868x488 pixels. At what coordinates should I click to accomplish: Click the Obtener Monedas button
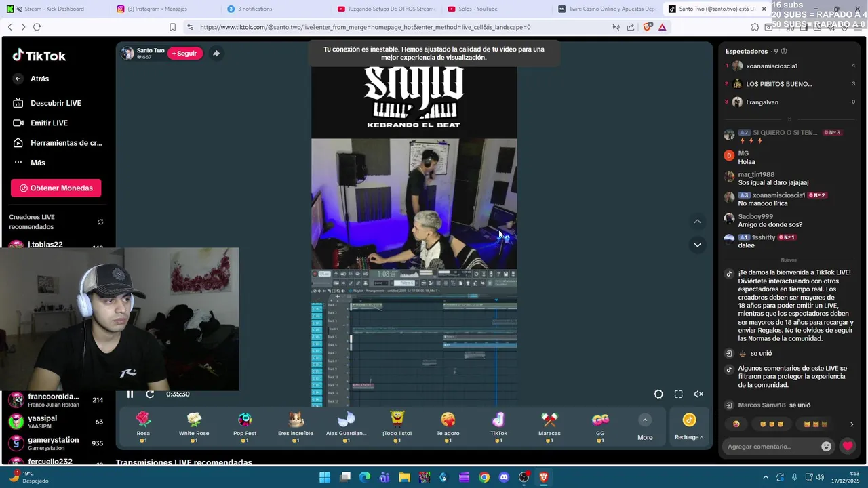pos(56,188)
